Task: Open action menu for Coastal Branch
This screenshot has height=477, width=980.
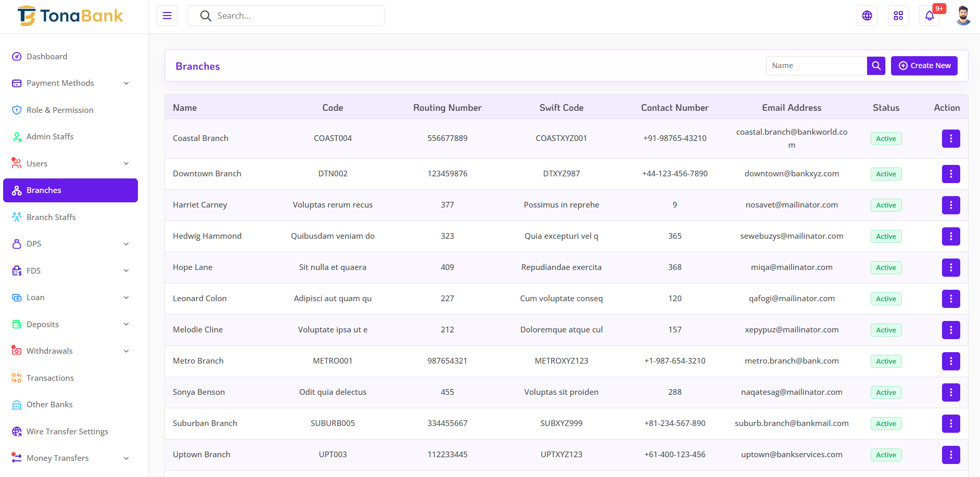Action: (950, 138)
